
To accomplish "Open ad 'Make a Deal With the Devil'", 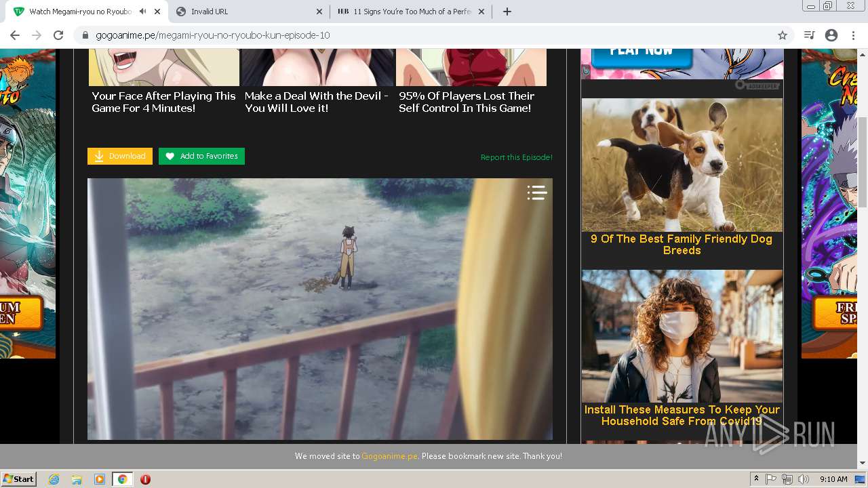I will (x=317, y=102).
